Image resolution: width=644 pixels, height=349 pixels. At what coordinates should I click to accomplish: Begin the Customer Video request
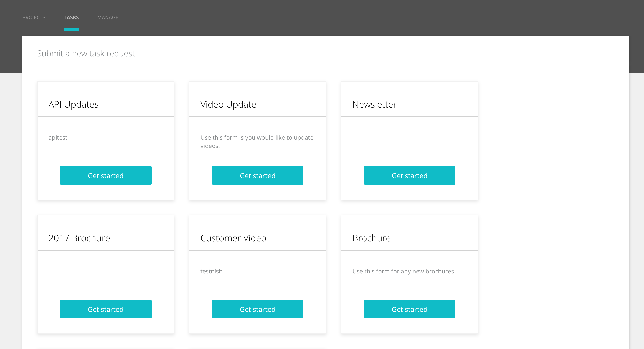(x=257, y=309)
